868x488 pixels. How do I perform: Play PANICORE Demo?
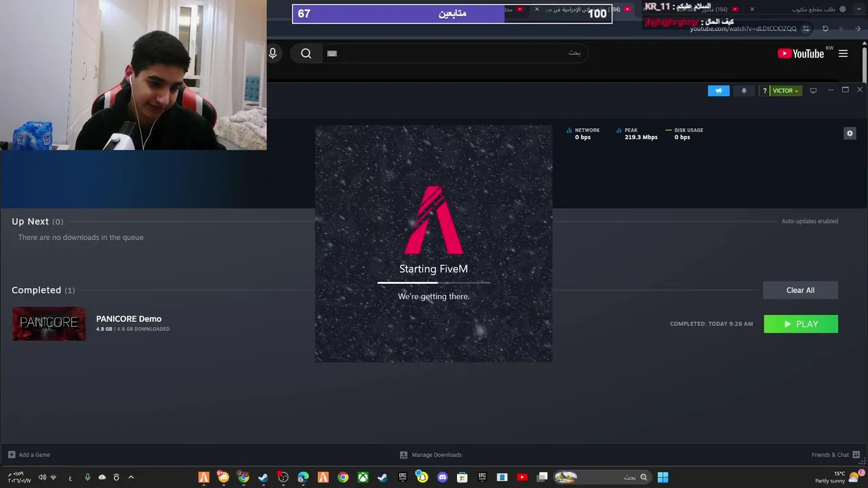point(801,324)
